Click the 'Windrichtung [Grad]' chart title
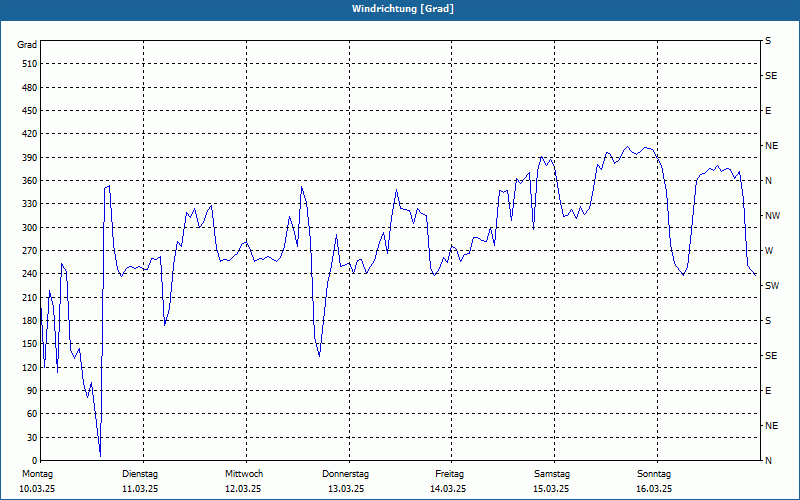 (x=403, y=9)
